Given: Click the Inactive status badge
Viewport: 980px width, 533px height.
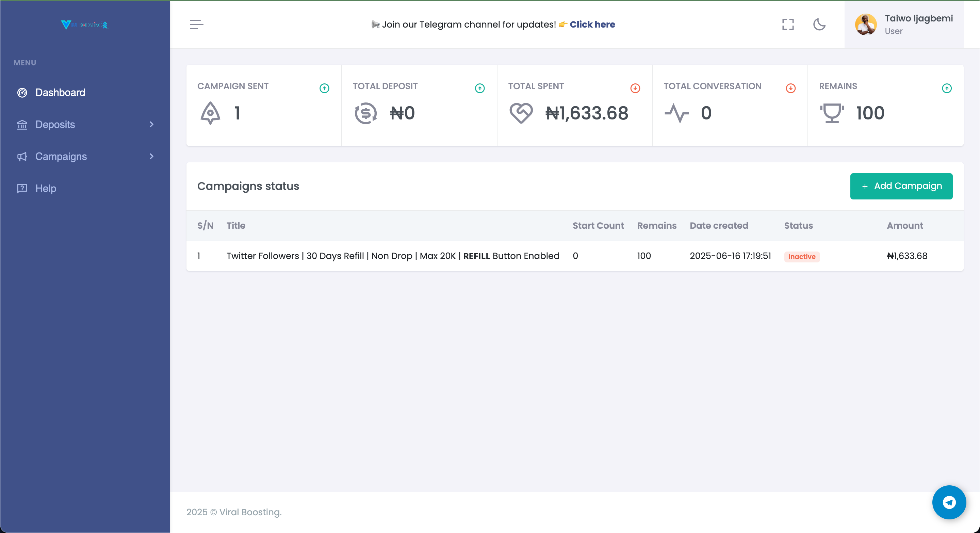Looking at the screenshot, I should tap(802, 256).
